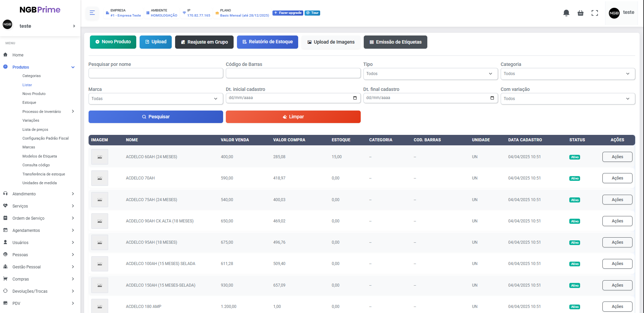Select Lista de preços menu item

[x=35, y=129]
